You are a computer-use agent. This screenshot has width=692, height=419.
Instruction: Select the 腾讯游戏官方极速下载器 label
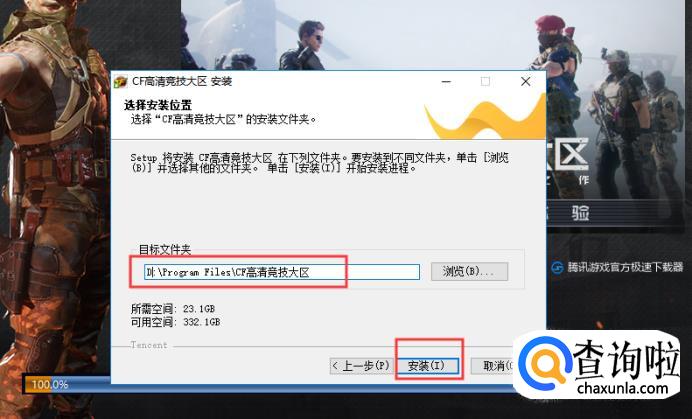[x=625, y=267]
